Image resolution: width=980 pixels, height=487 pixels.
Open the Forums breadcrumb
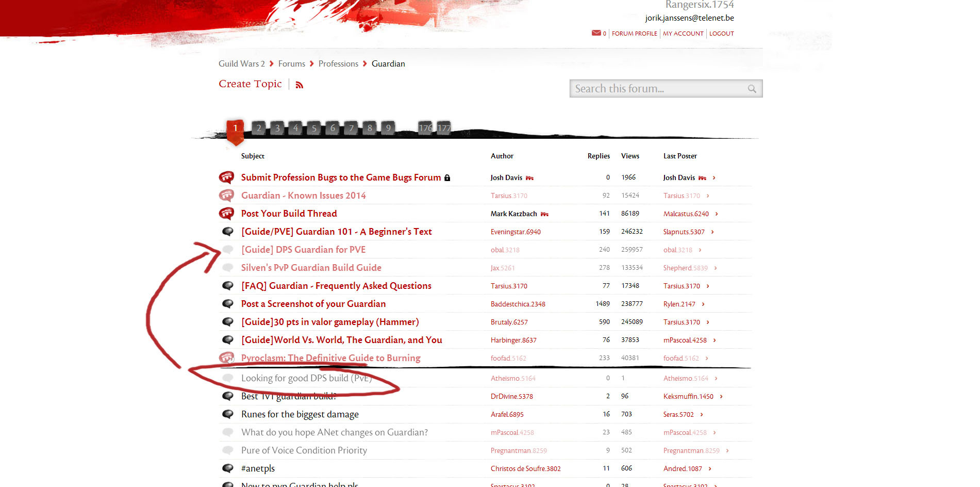[x=292, y=63]
